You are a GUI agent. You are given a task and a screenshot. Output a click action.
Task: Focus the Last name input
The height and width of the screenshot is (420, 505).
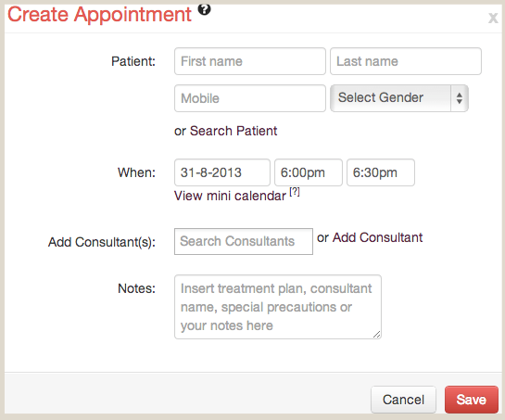pos(406,61)
